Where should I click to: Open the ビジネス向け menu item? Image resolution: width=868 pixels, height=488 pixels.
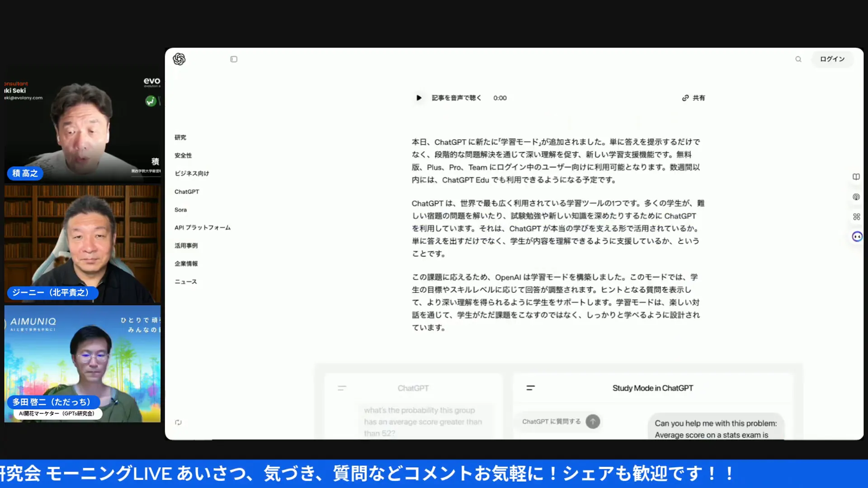click(192, 174)
